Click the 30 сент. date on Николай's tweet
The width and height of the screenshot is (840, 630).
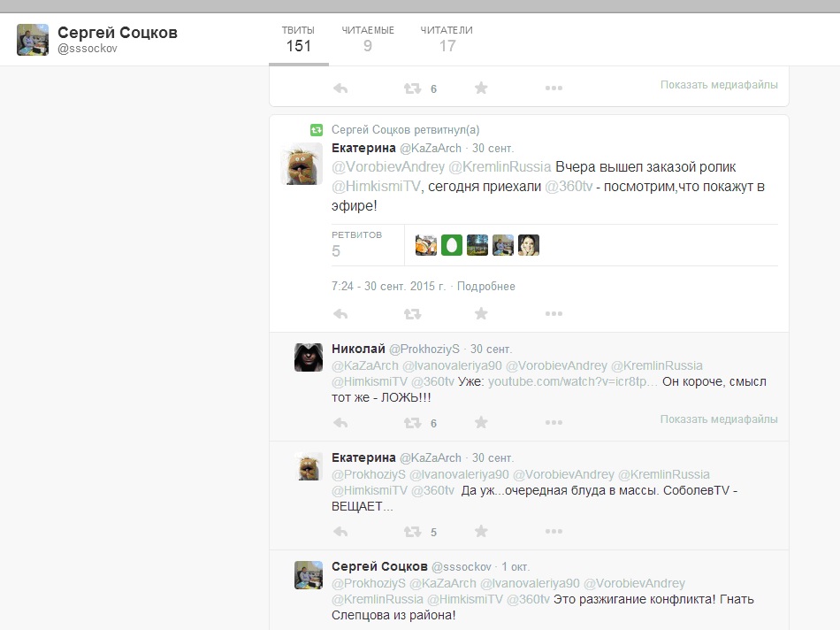click(x=491, y=349)
